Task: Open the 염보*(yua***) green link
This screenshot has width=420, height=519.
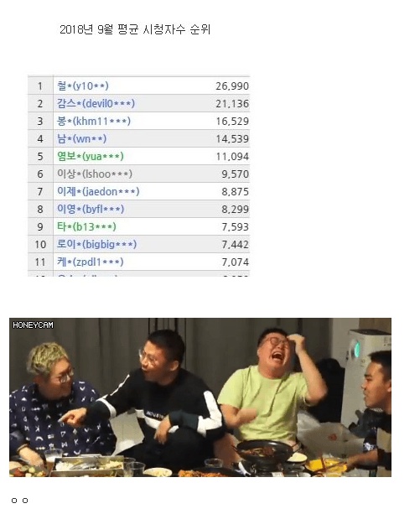Action: coord(91,156)
